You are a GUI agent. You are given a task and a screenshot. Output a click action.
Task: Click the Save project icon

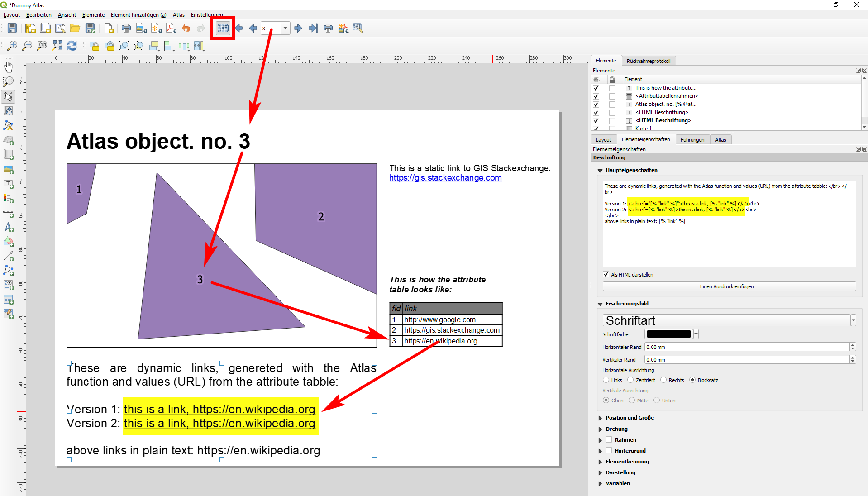[x=12, y=28]
